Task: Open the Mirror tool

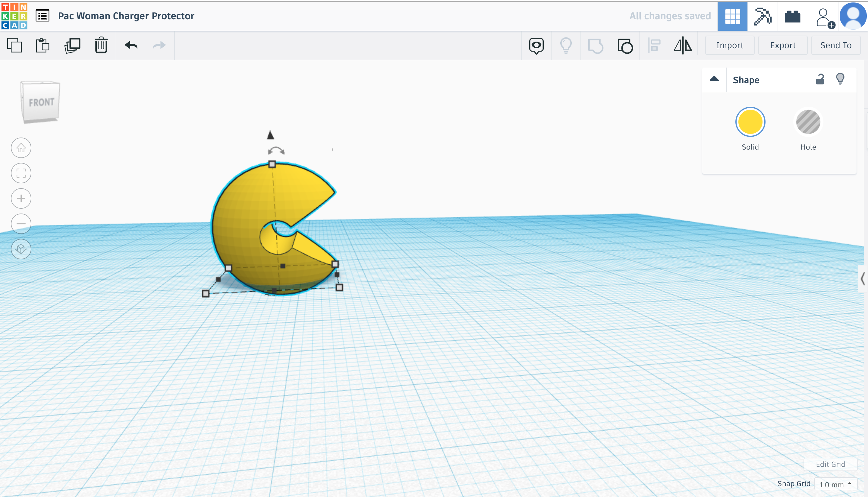Action: (x=683, y=46)
